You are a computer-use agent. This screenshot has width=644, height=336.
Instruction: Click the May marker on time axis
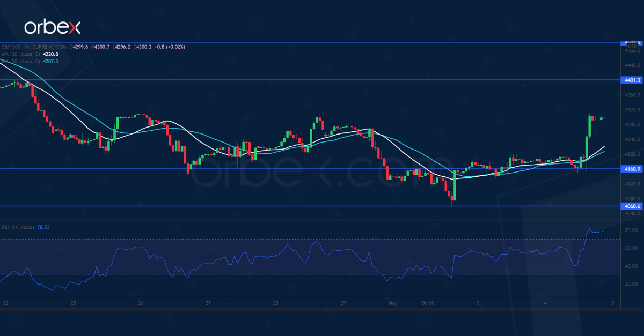pyautogui.click(x=393, y=303)
